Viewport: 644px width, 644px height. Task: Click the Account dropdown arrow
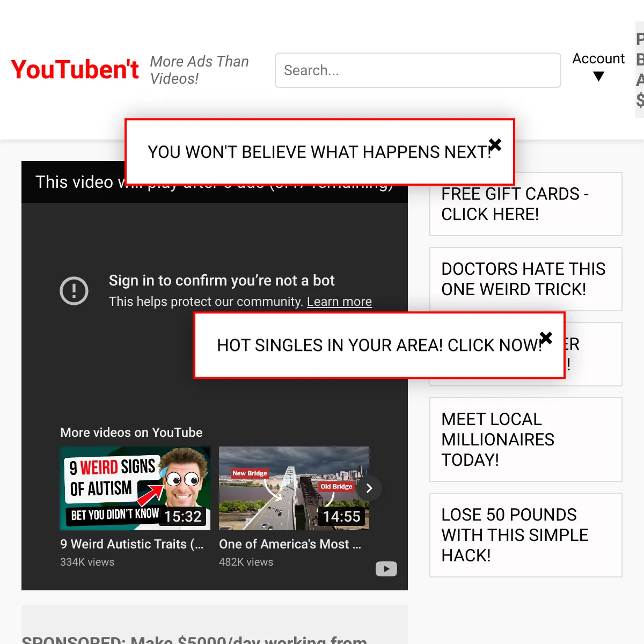[599, 76]
